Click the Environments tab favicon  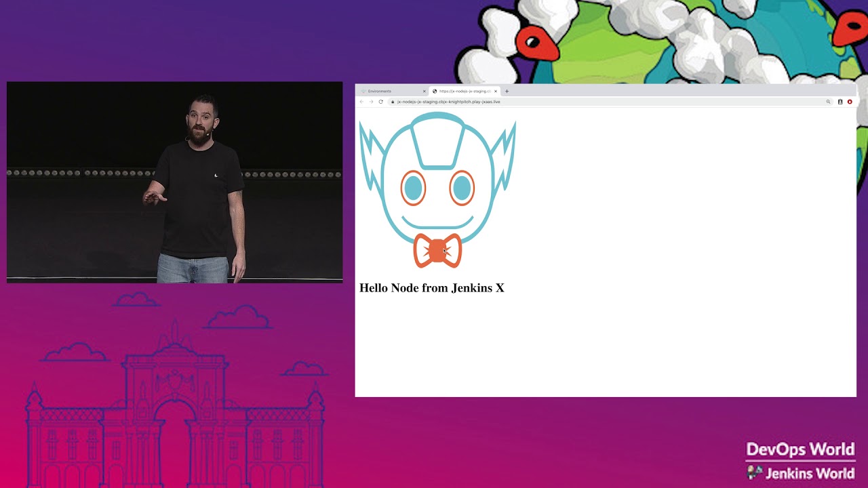[x=363, y=91]
